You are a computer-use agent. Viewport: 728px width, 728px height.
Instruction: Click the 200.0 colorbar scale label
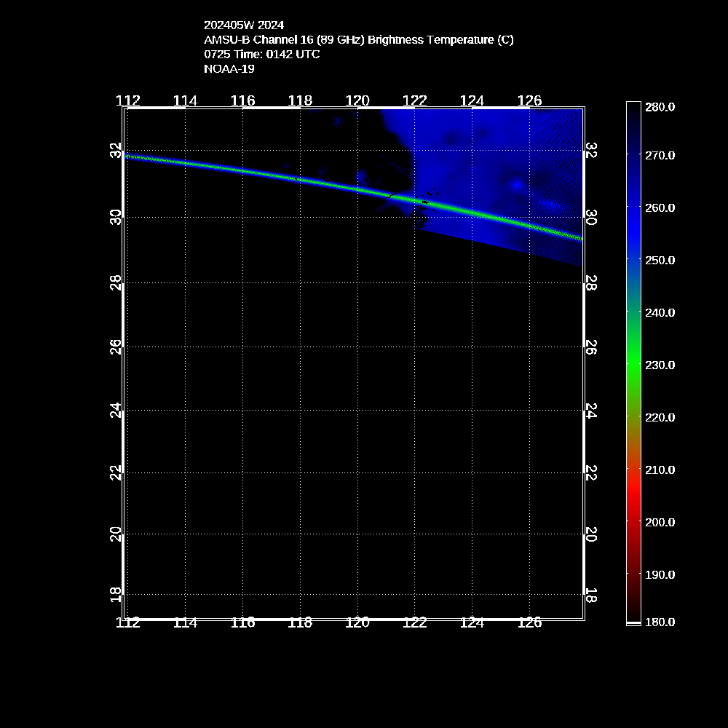click(x=660, y=522)
